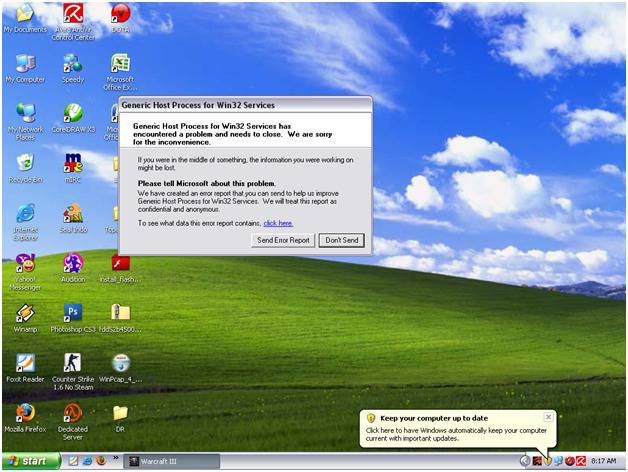Launch the Speedy connection shortcut
The height and width of the screenshot is (472, 628).
[73, 68]
